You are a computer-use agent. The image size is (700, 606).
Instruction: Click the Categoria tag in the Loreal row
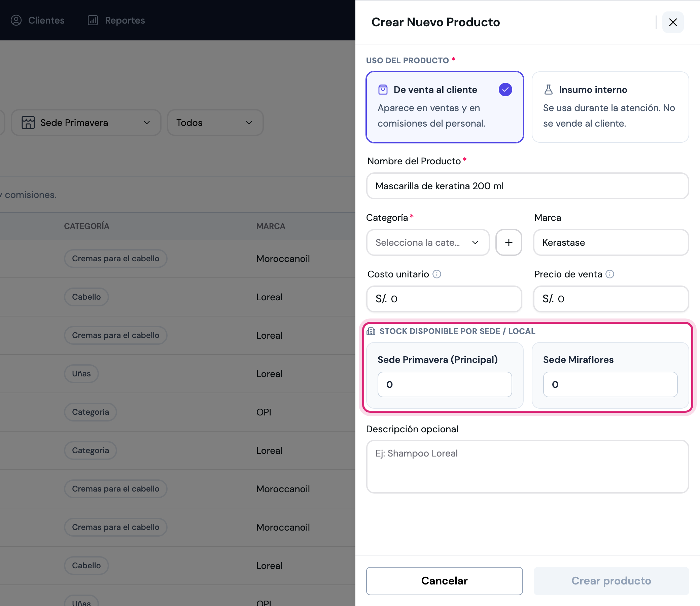tap(90, 450)
